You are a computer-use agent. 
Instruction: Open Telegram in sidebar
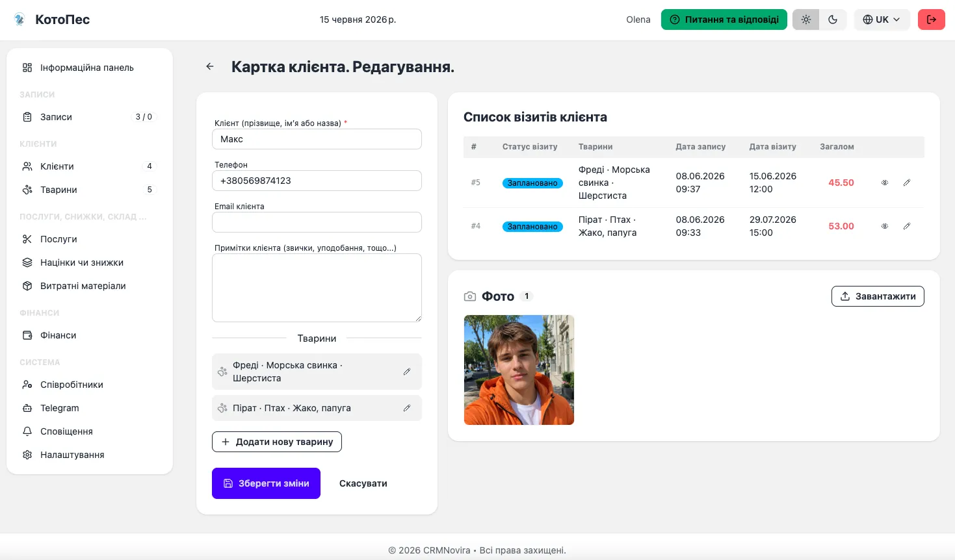click(90, 408)
